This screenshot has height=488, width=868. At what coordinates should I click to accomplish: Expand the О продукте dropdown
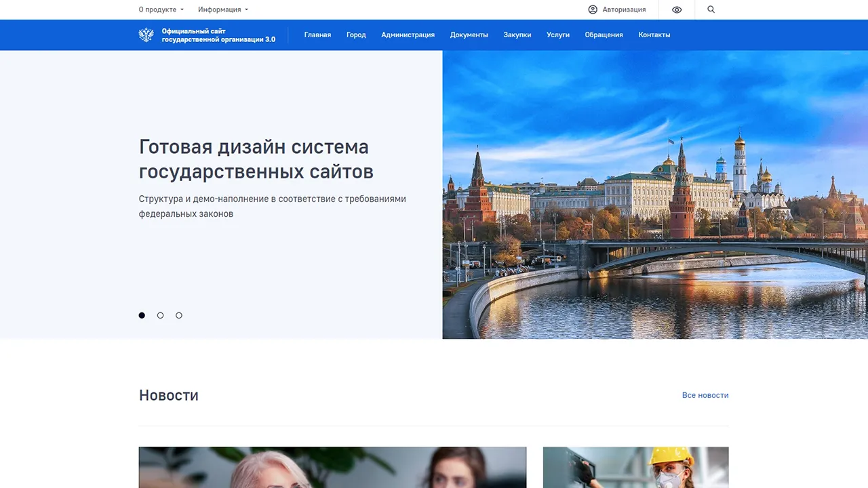(161, 9)
